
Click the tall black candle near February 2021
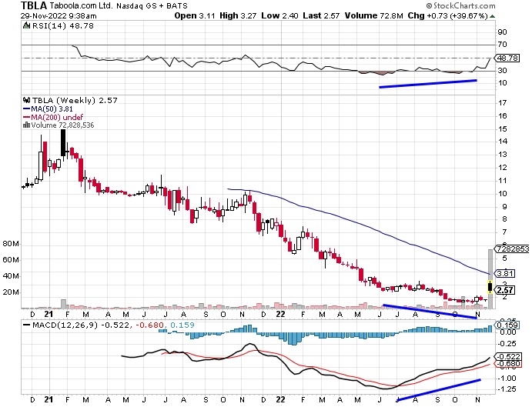click(x=63, y=143)
